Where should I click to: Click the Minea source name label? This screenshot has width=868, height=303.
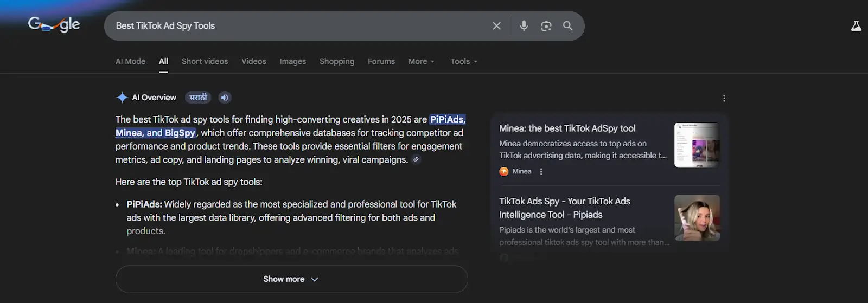tap(522, 171)
